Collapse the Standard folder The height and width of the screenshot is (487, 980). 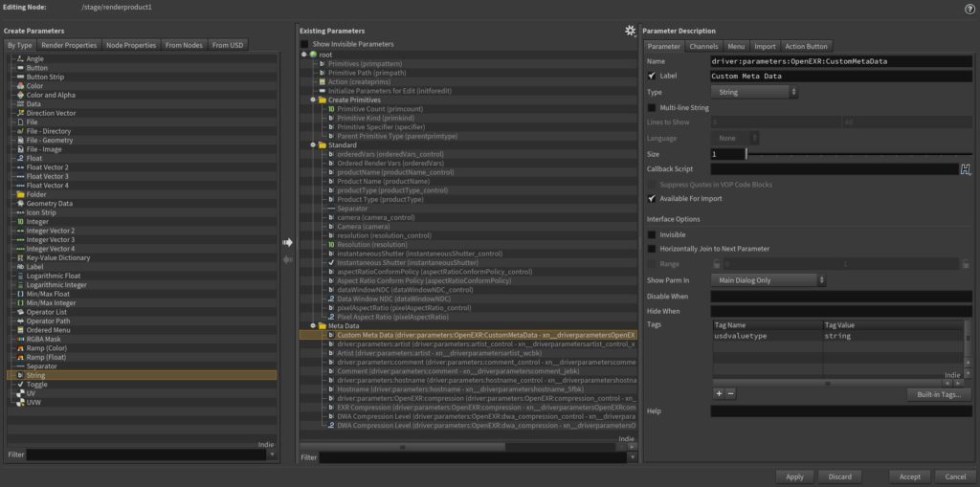(313, 145)
